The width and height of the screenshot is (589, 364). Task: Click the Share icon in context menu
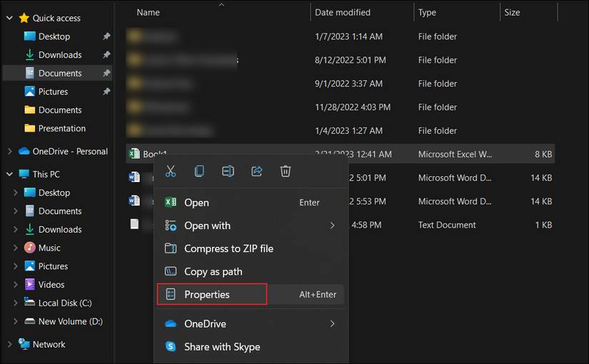point(257,171)
